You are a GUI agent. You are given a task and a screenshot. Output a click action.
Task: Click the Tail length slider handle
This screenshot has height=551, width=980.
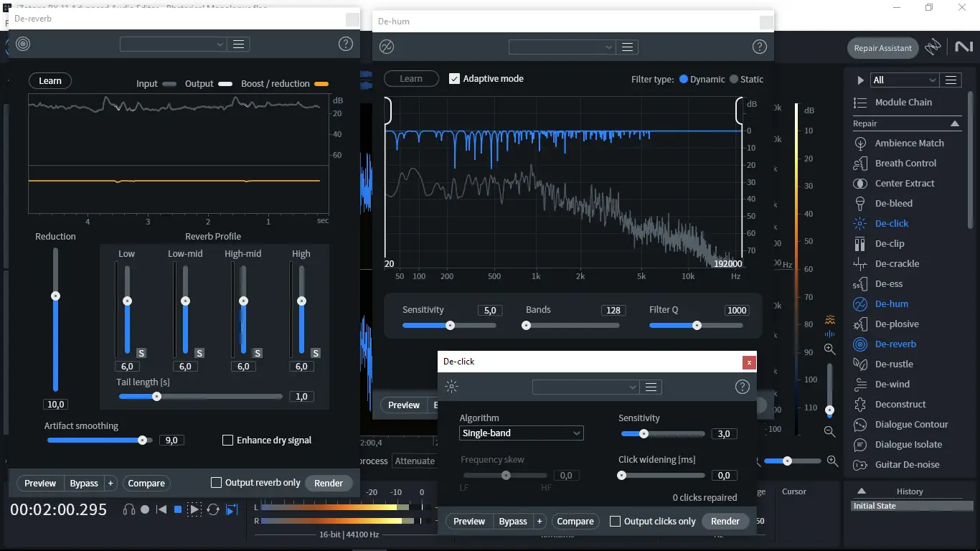[x=156, y=396]
